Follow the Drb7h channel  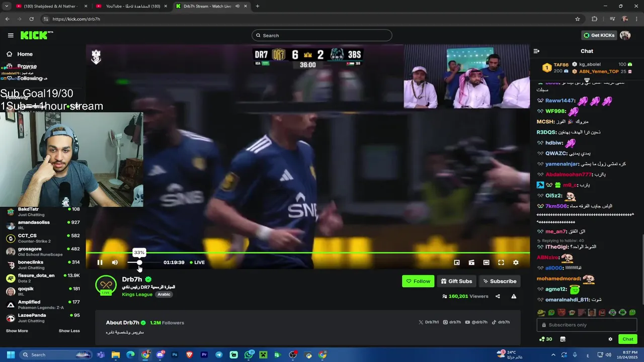(x=418, y=281)
